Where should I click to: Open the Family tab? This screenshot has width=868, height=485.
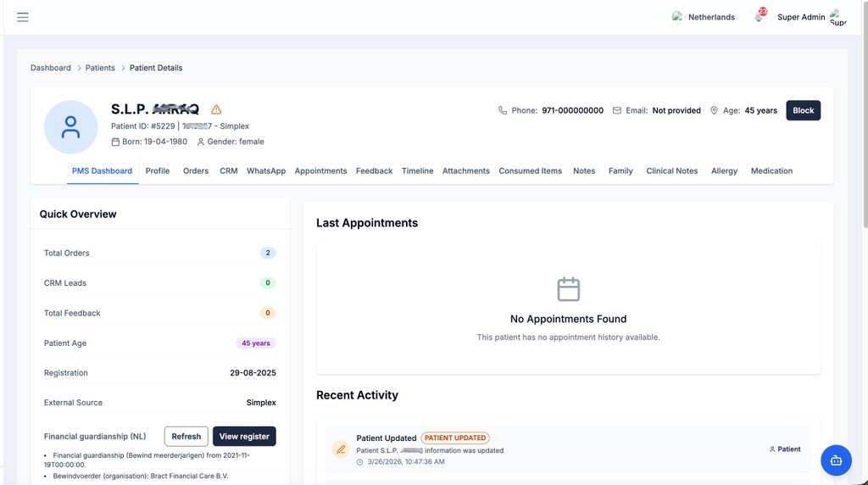[620, 170]
